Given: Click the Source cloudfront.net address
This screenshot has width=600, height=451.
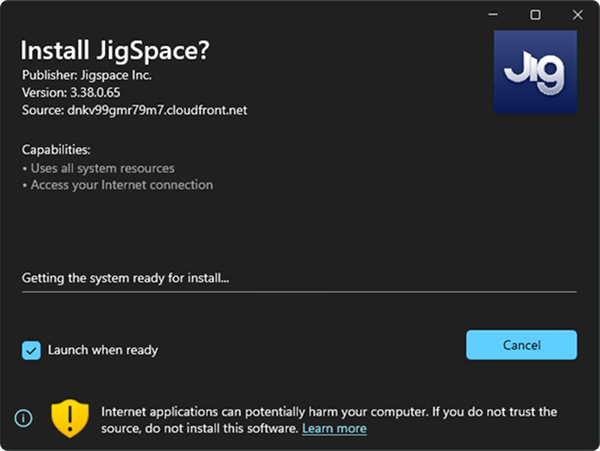Looking at the screenshot, I should click(x=157, y=110).
